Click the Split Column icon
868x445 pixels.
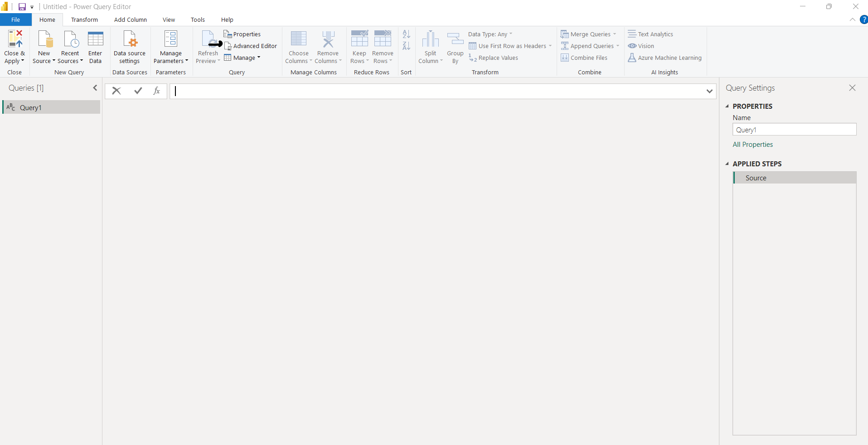click(x=431, y=39)
